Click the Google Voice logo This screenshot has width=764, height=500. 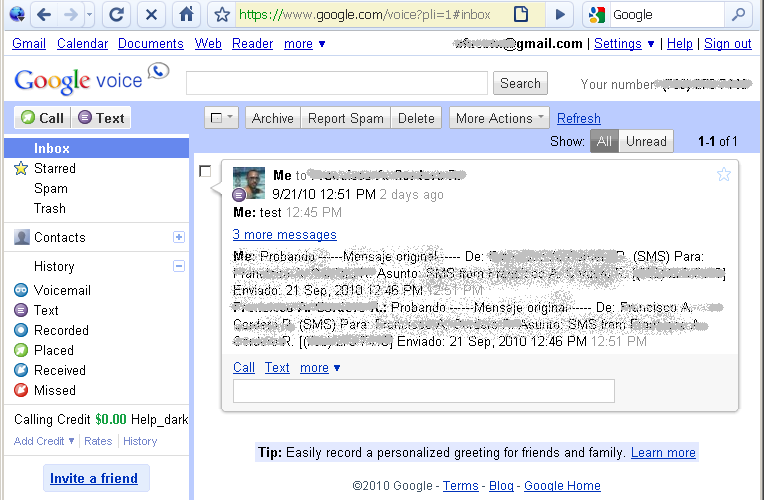point(91,80)
